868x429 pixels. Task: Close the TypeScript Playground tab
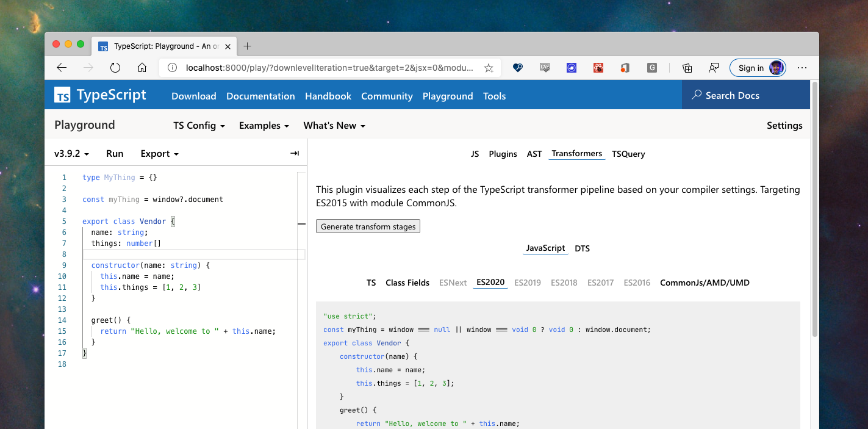coord(228,46)
